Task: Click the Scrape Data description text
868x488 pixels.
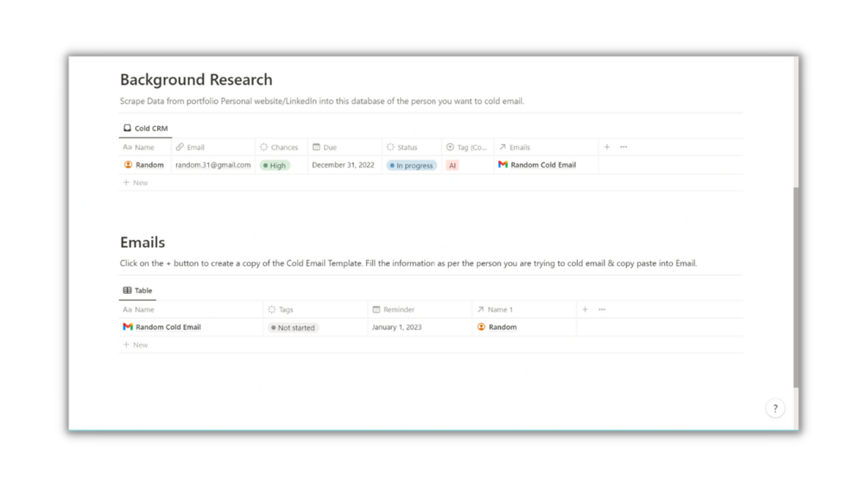Action: pyautogui.click(x=321, y=101)
